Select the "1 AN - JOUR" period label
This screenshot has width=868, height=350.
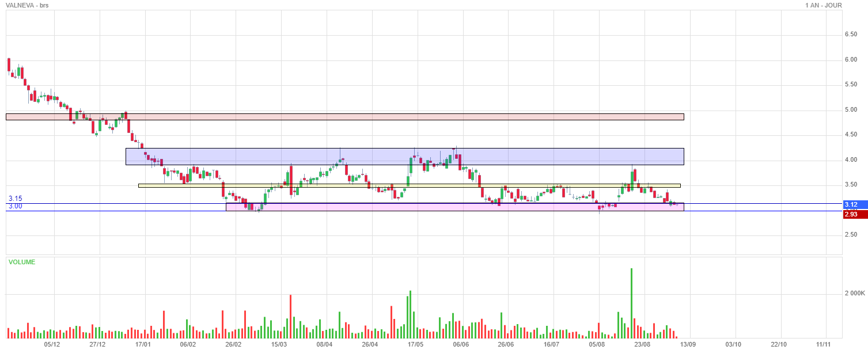pos(824,5)
